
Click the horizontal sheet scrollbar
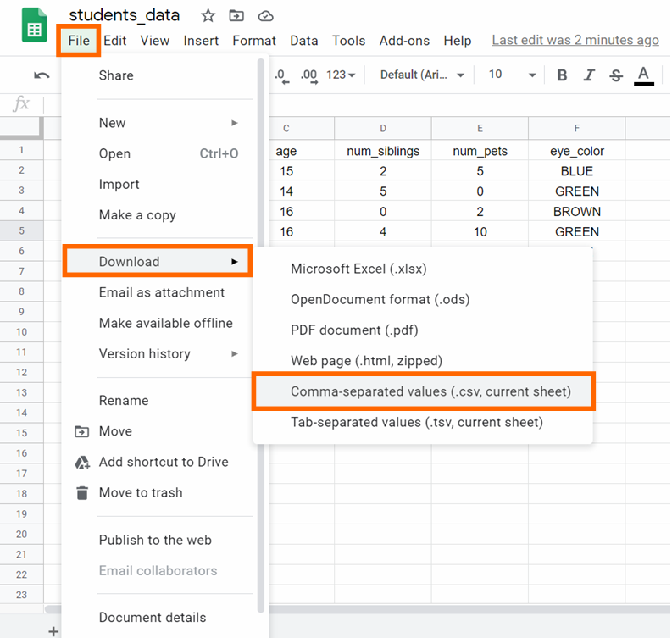(x=469, y=609)
